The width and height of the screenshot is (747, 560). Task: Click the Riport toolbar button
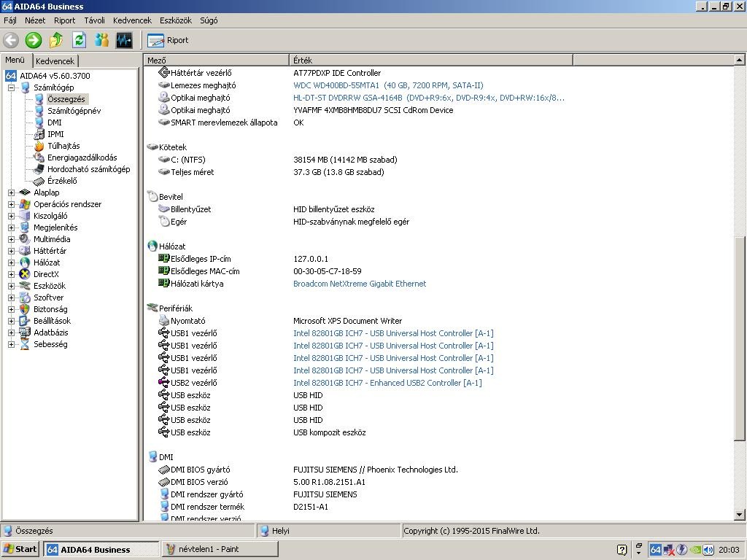168,41
